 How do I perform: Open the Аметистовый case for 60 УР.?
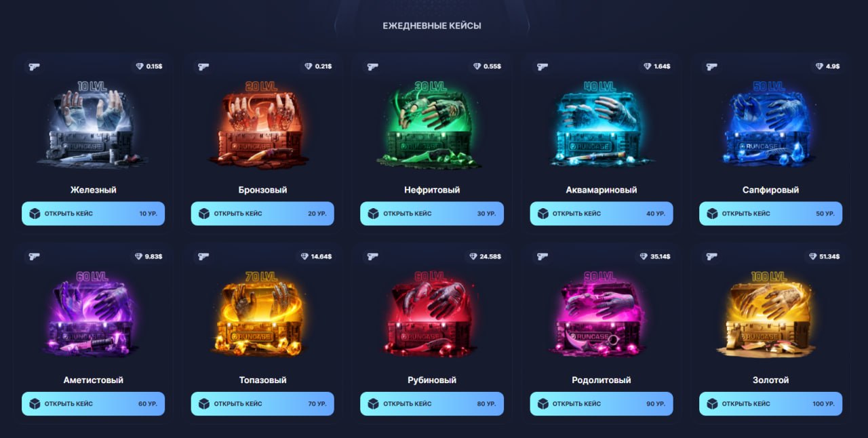tap(93, 403)
